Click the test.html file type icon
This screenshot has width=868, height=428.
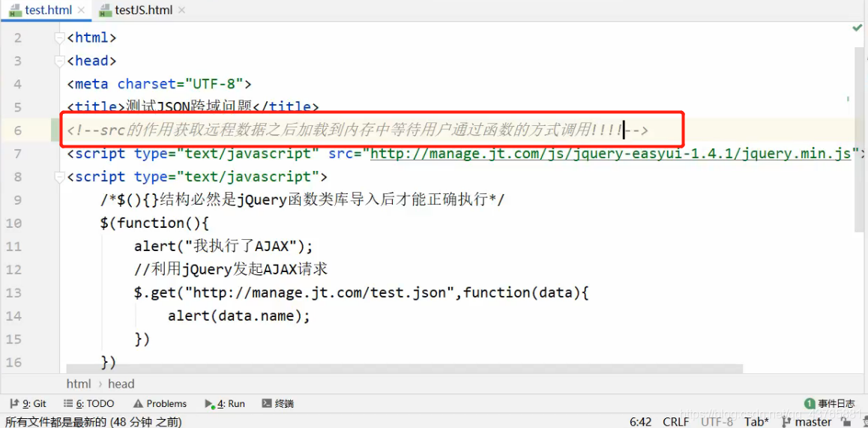(x=16, y=10)
